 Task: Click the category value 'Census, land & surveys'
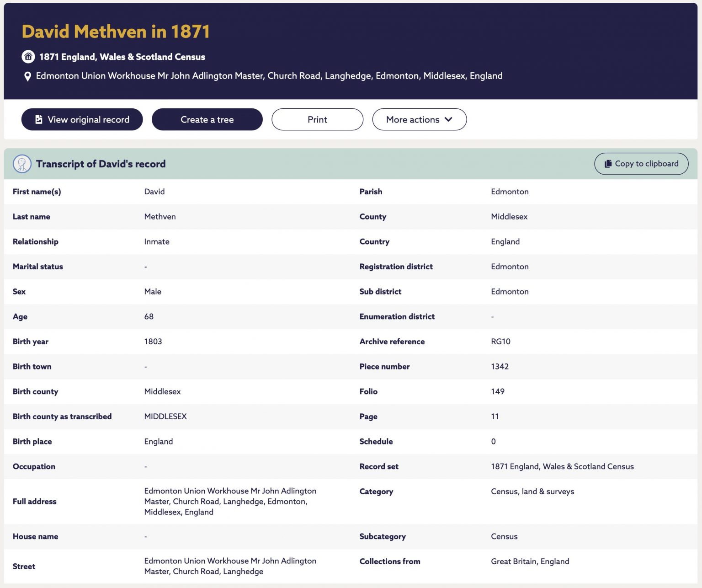click(532, 492)
